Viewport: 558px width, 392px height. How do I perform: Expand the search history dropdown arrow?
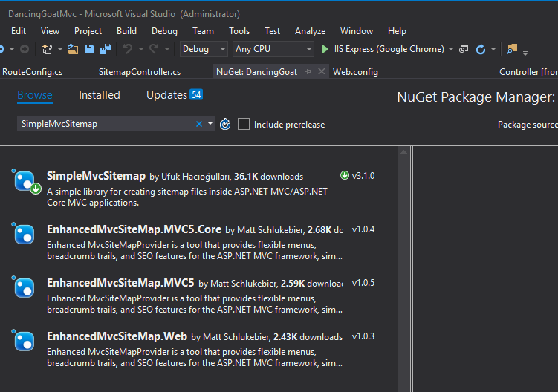(210, 124)
